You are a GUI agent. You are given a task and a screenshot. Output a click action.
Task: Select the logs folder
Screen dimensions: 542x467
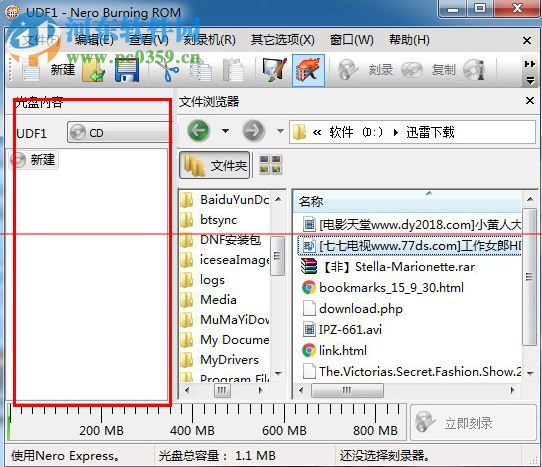(x=203, y=280)
